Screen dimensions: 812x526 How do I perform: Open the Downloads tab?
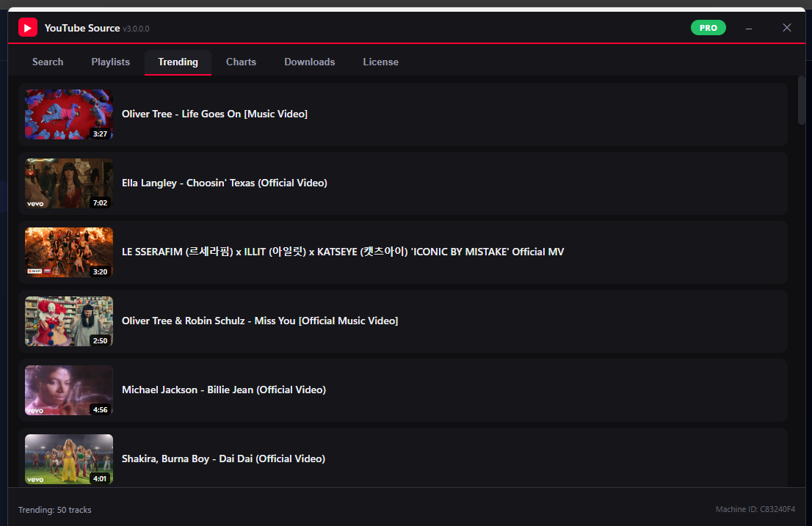pos(309,62)
